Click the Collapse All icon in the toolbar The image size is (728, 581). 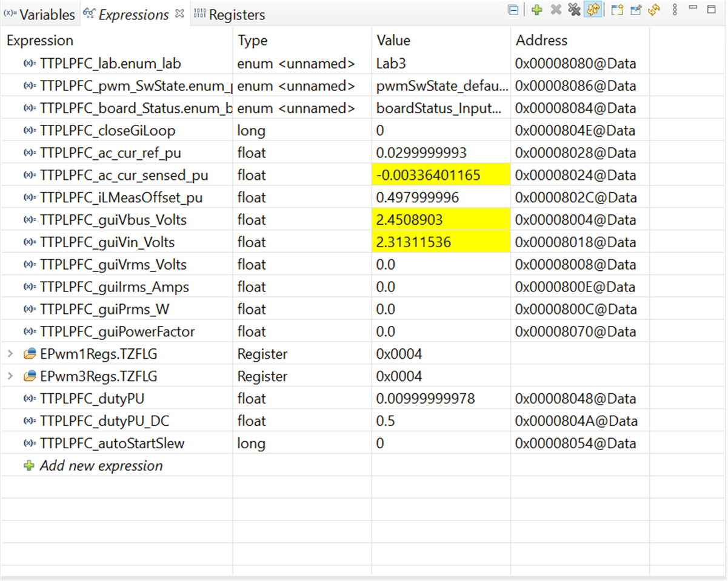point(512,10)
